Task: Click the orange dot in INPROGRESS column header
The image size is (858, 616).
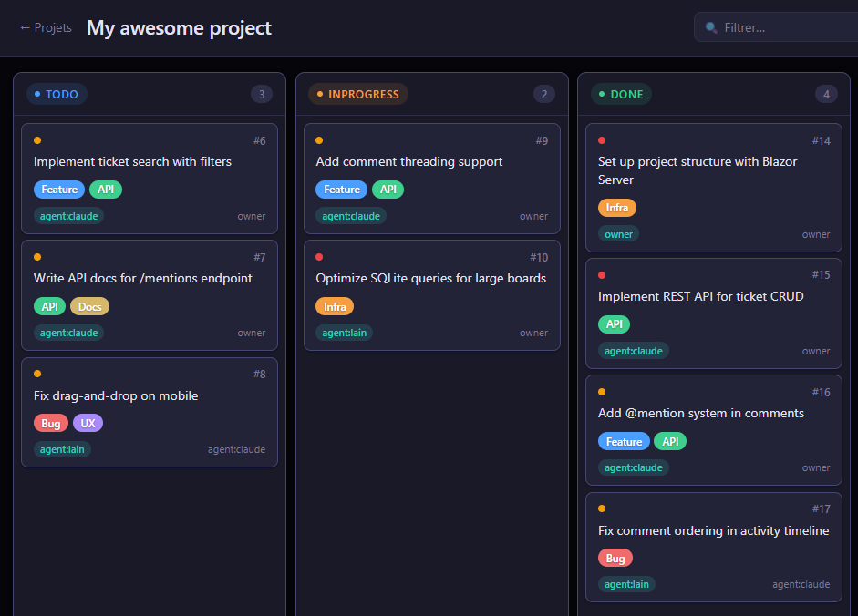Action: (x=320, y=94)
